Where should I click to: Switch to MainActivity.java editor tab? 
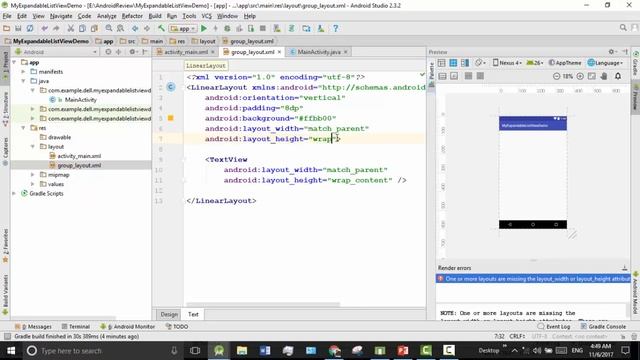click(x=318, y=52)
